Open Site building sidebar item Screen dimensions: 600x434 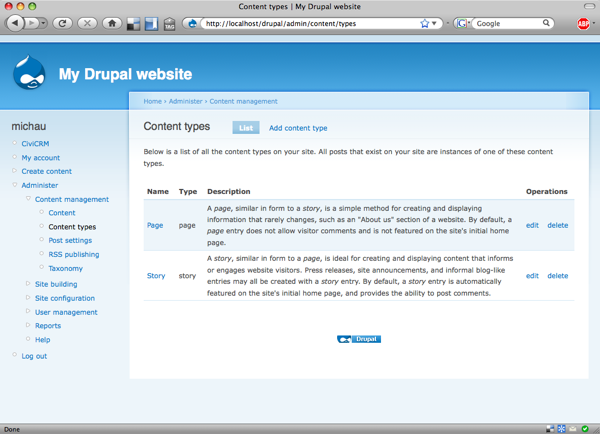(56, 284)
